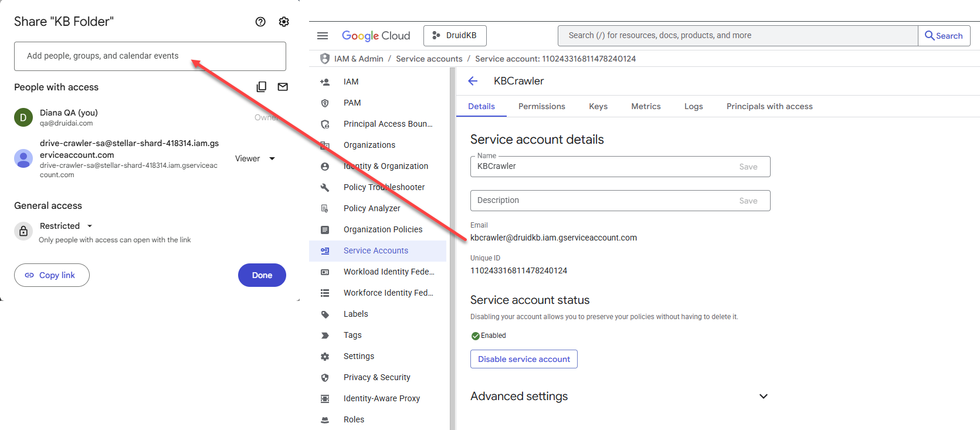Save the Description field
The image size is (980, 430).
coord(748,201)
